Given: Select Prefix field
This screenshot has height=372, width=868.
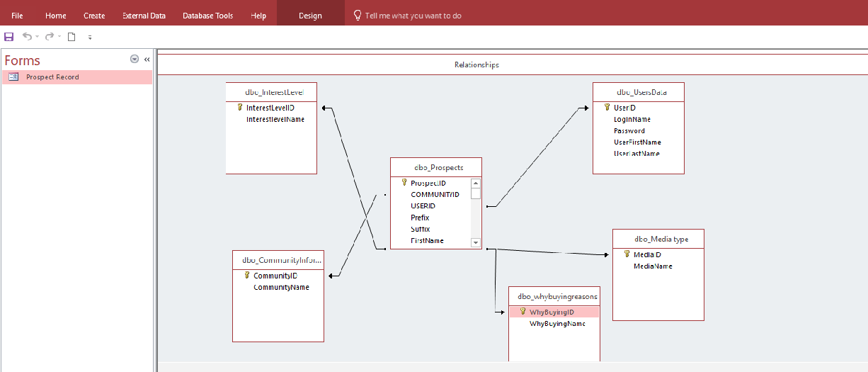Looking at the screenshot, I should pyautogui.click(x=420, y=218).
